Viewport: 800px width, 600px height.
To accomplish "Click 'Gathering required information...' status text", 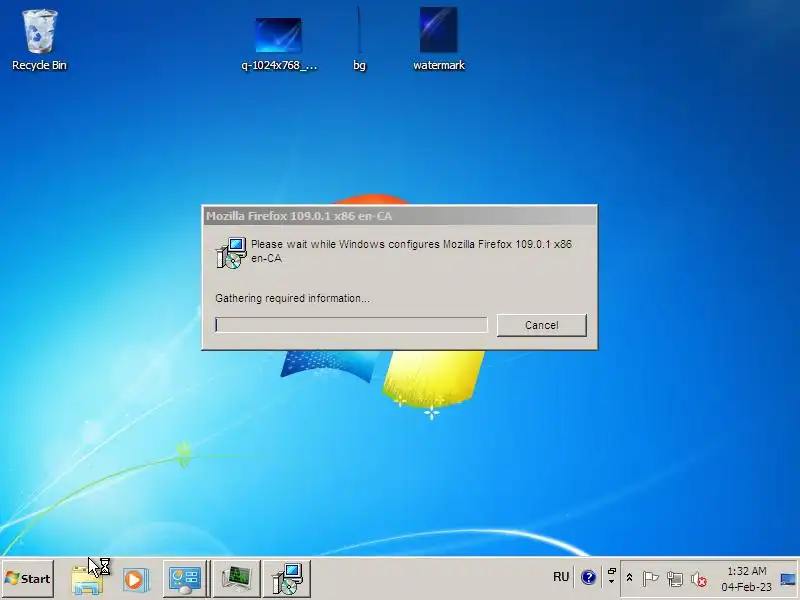I will pyautogui.click(x=292, y=298).
